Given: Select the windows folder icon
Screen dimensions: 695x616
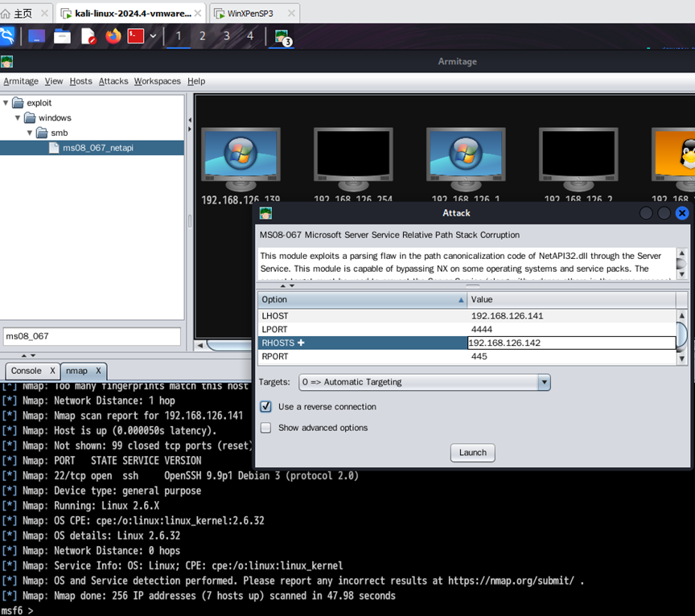Looking at the screenshot, I should 30,118.
